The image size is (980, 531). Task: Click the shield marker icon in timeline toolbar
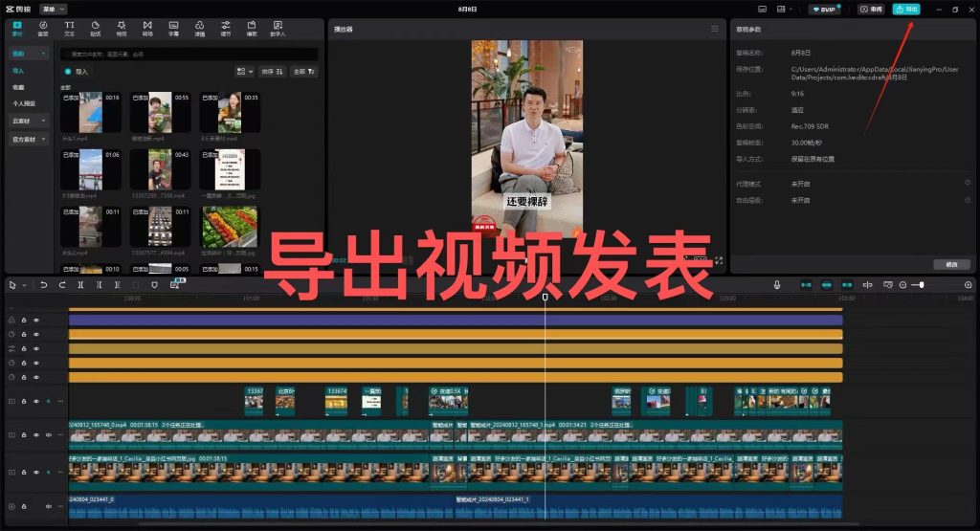[154, 285]
